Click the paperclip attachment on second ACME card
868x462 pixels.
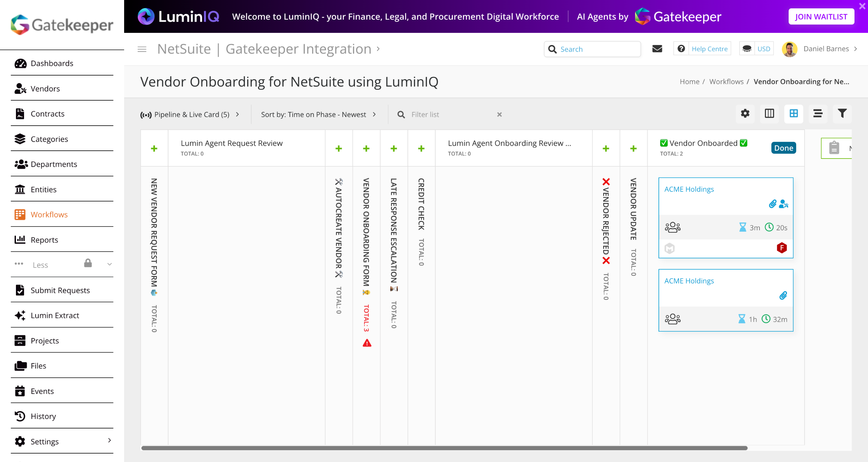(783, 296)
